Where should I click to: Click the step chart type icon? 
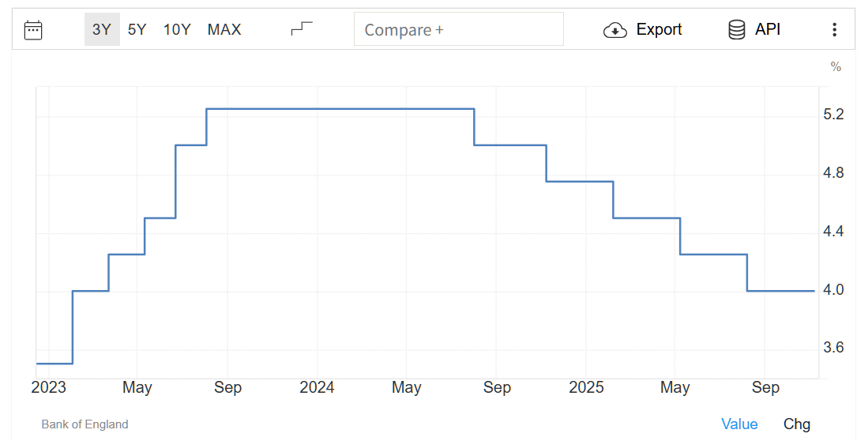pyautogui.click(x=302, y=29)
